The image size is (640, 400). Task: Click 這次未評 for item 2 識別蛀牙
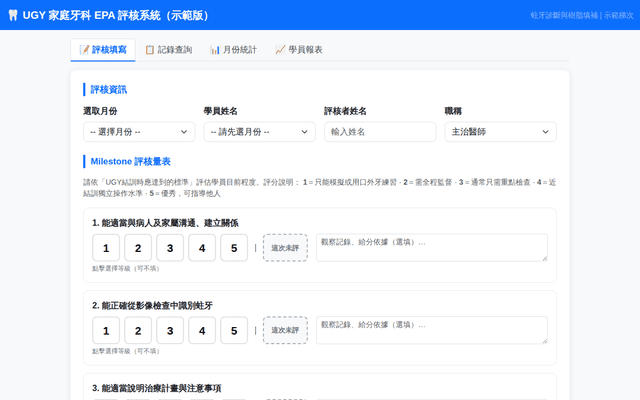coord(285,330)
